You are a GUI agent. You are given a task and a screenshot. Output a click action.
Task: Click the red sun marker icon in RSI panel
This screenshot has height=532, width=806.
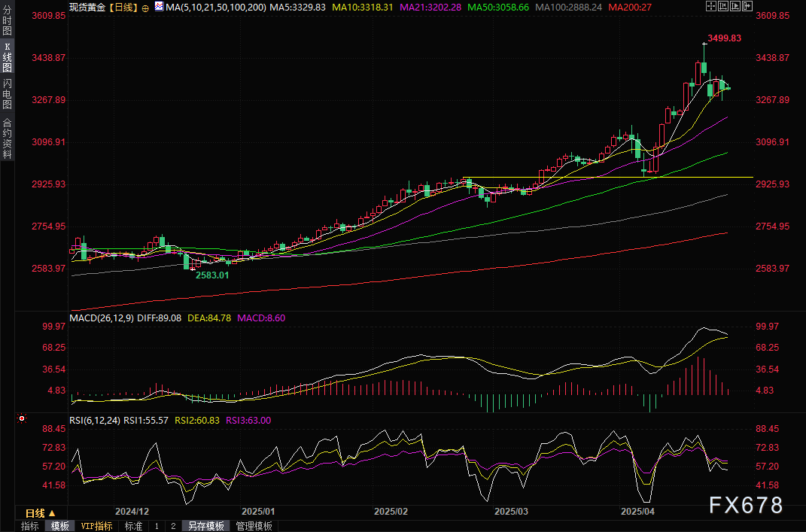point(23,418)
